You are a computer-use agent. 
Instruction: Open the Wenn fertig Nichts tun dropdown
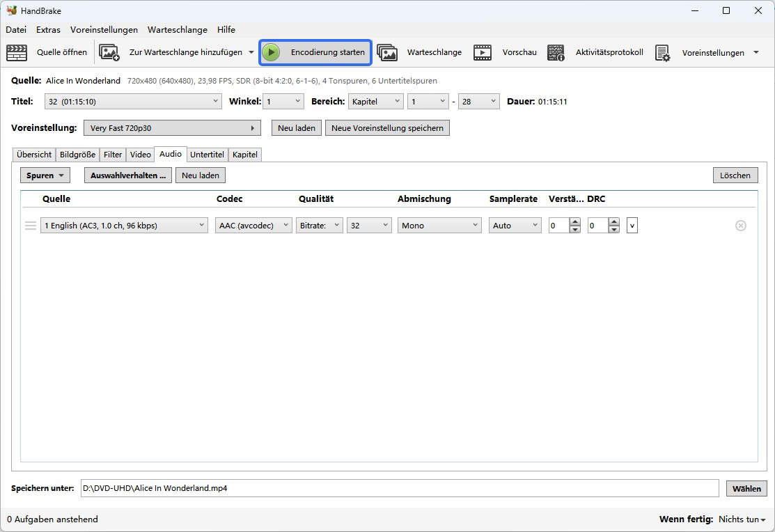point(742,519)
